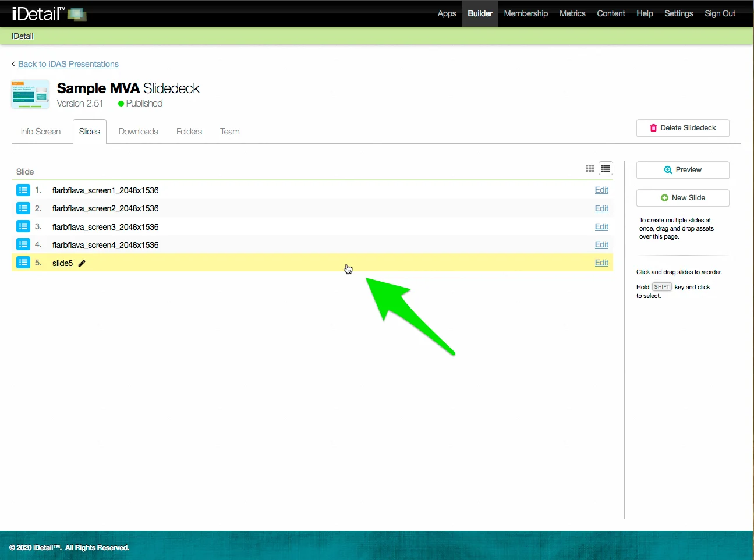Open the Help menu
Screen dimensions: 754x560
[x=645, y=13]
